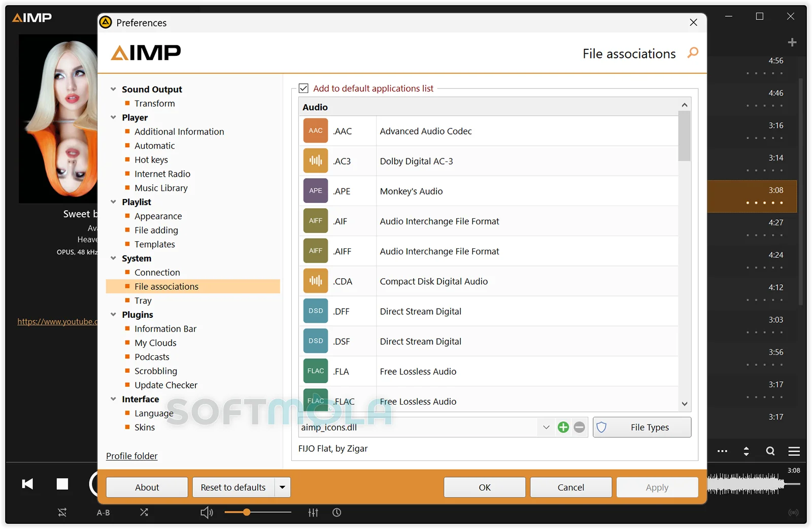The image size is (812, 529).
Task: Open the playlist three-dots options menu
Action: tap(722, 451)
